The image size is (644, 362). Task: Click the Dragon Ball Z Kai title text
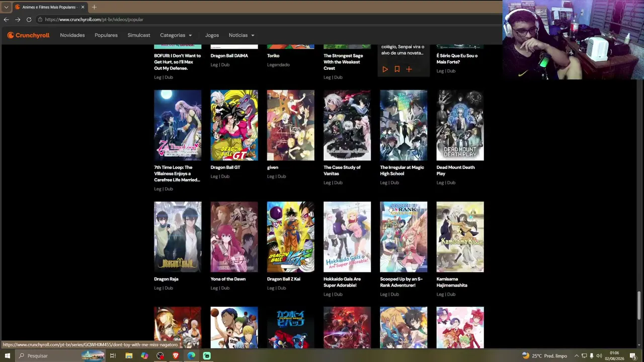(284, 279)
